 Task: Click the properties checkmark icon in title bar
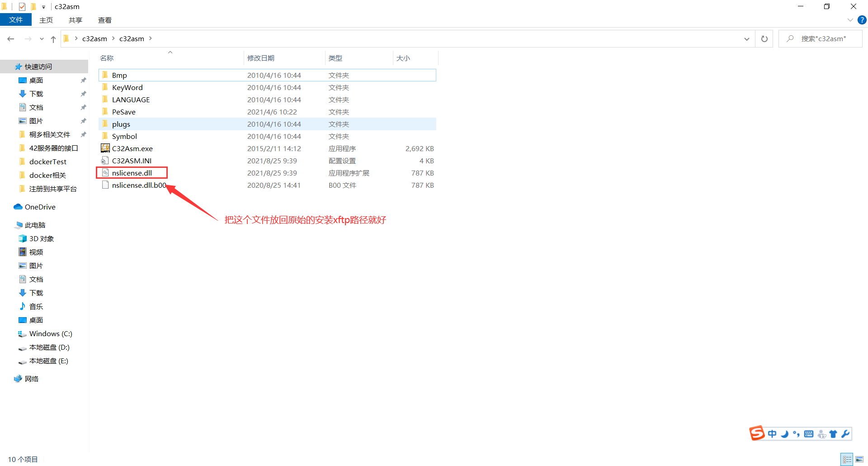22,7
